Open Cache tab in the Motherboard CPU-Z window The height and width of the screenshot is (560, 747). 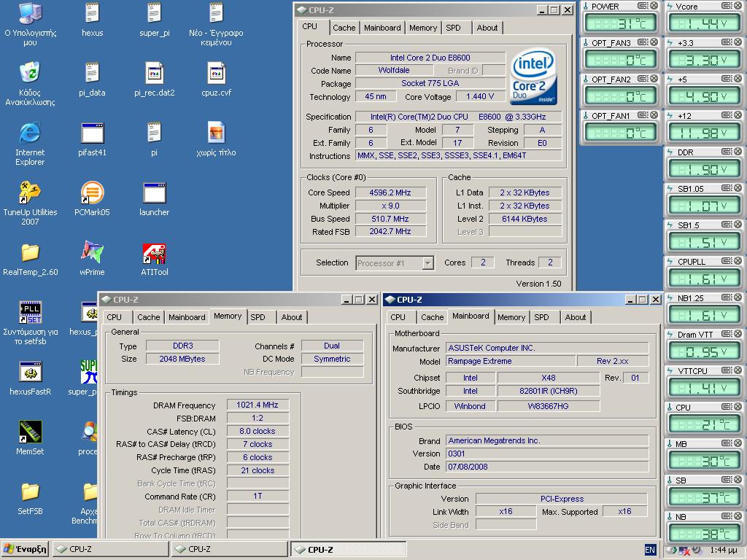(x=432, y=317)
